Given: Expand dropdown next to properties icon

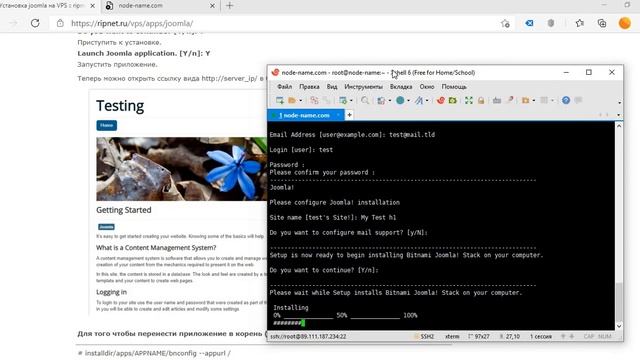Looking at the screenshot, I should pyautogui.click(x=351, y=101).
